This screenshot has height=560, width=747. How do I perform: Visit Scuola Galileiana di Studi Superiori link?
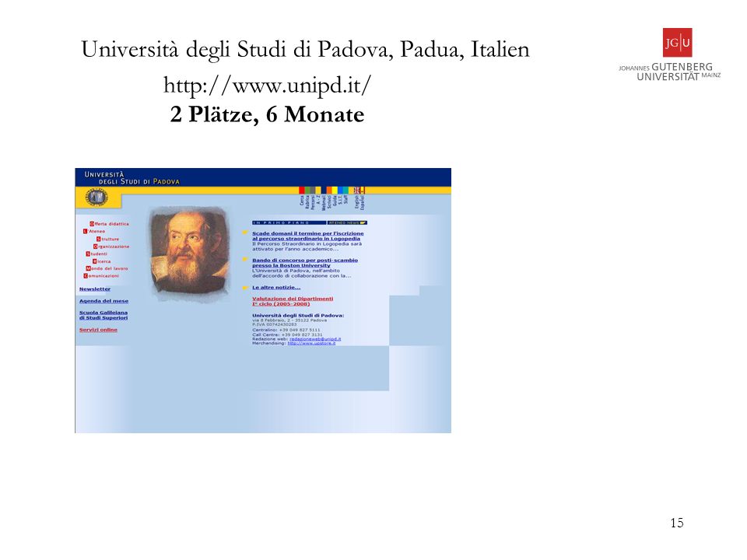(x=103, y=315)
